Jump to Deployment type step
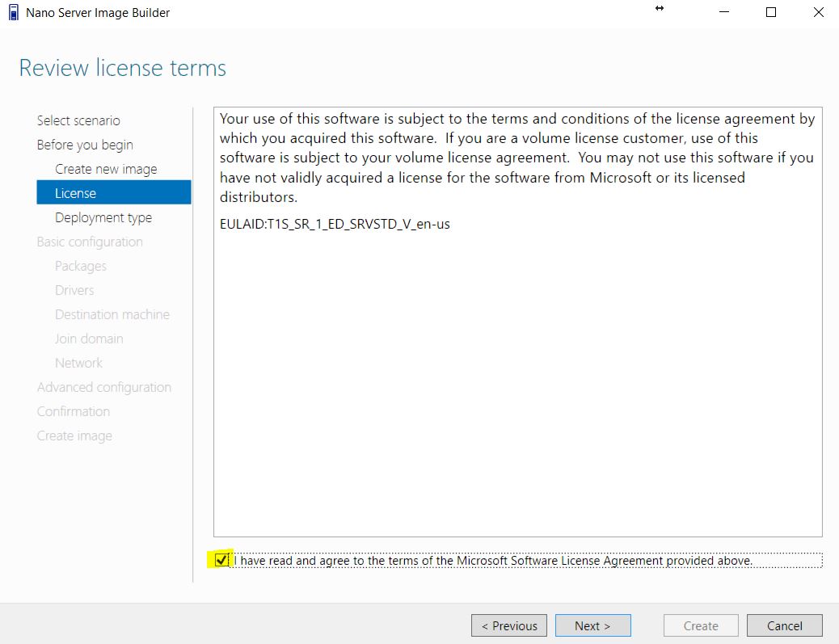The width and height of the screenshot is (839, 644). click(x=103, y=217)
